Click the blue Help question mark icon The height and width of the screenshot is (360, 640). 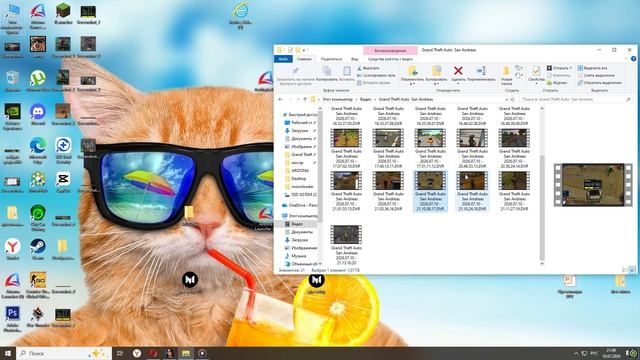pos(633,59)
